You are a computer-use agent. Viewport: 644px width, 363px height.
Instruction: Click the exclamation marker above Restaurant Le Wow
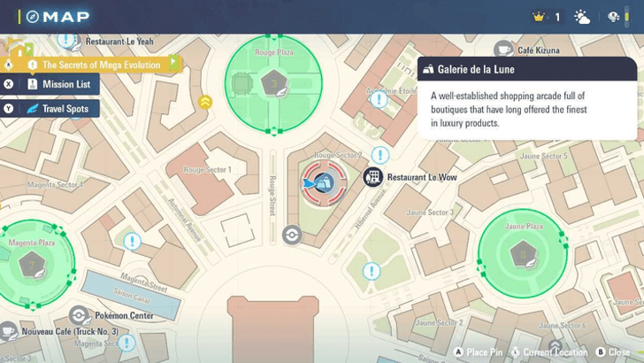coord(380,155)
